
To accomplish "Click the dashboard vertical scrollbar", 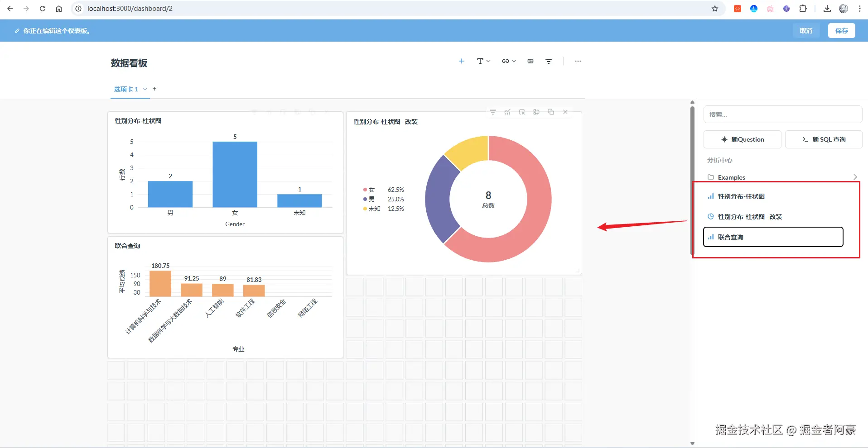I will (x=692, y=181).
